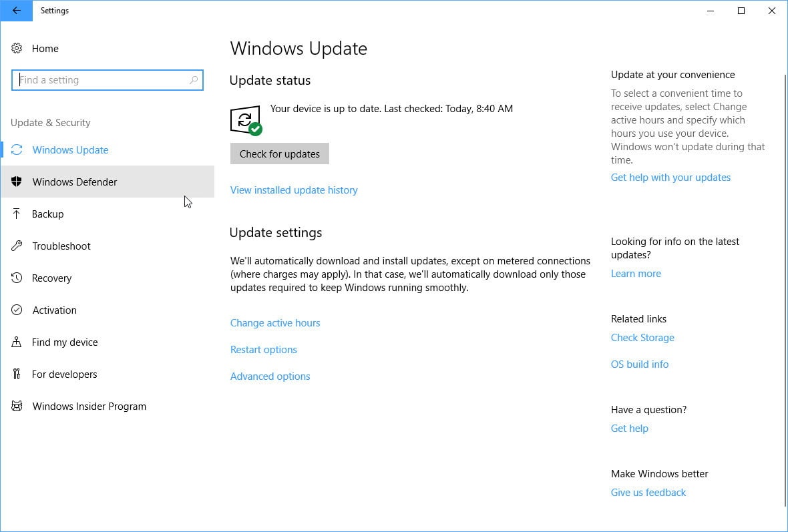Image resolution: width=788 pixels, height=532 pixels.
Task: Click the back arrow in title bar
Action: tap(16, 11)
